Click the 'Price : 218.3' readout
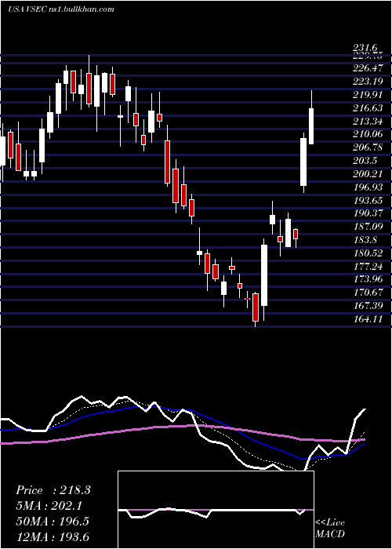 coord(53,490)
